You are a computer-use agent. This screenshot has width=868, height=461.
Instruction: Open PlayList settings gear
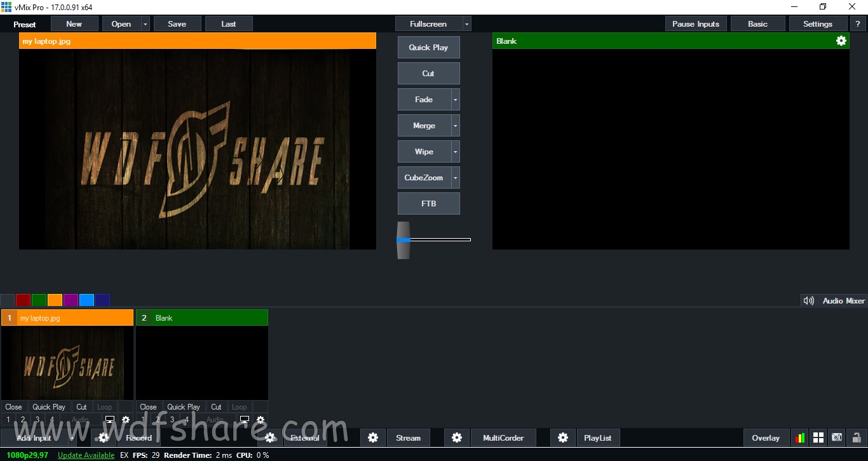click(x=562, y=438)
